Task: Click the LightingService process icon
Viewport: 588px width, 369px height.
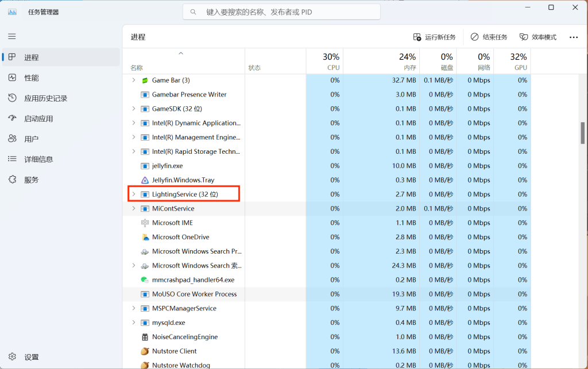Action: (x=145, y=195)
